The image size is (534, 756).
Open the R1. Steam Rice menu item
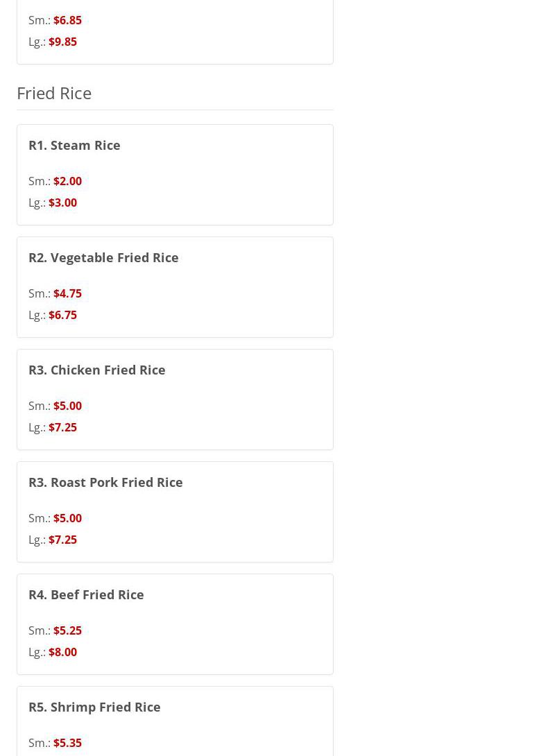[74, 145]
